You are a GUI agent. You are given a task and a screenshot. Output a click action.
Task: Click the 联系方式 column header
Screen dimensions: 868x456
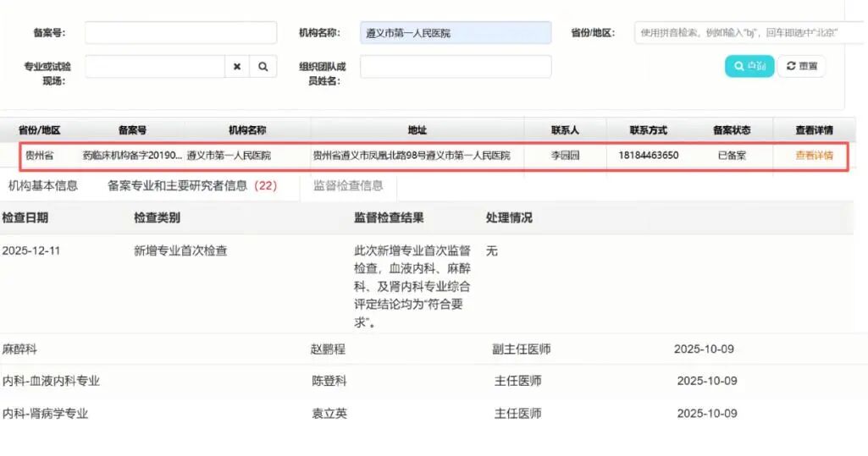tap(648, 130)
